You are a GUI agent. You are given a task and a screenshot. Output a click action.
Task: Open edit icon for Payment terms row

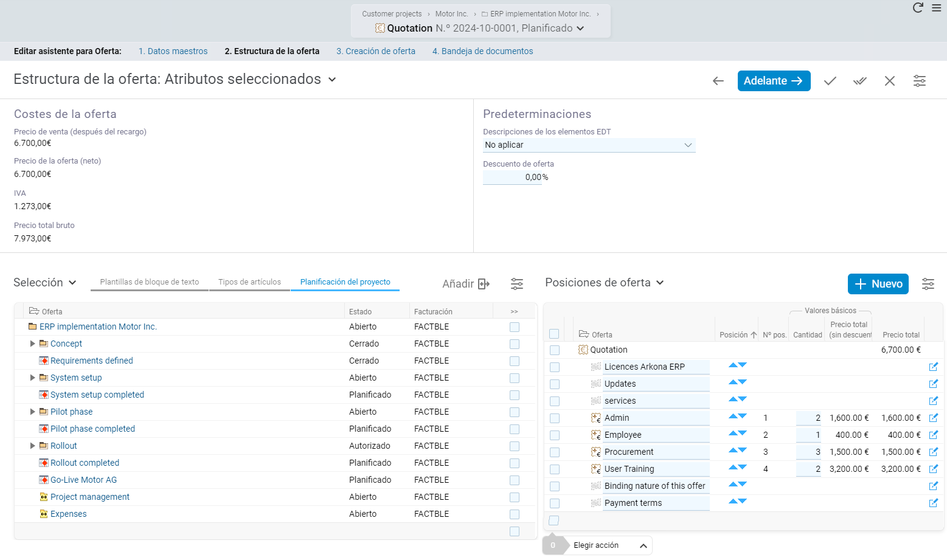(x=934, y=503)
